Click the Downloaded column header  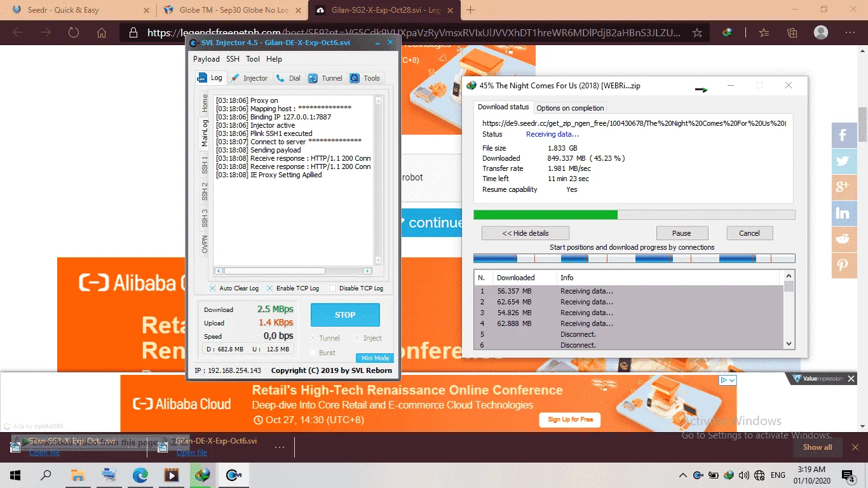(x=524, y=278)
